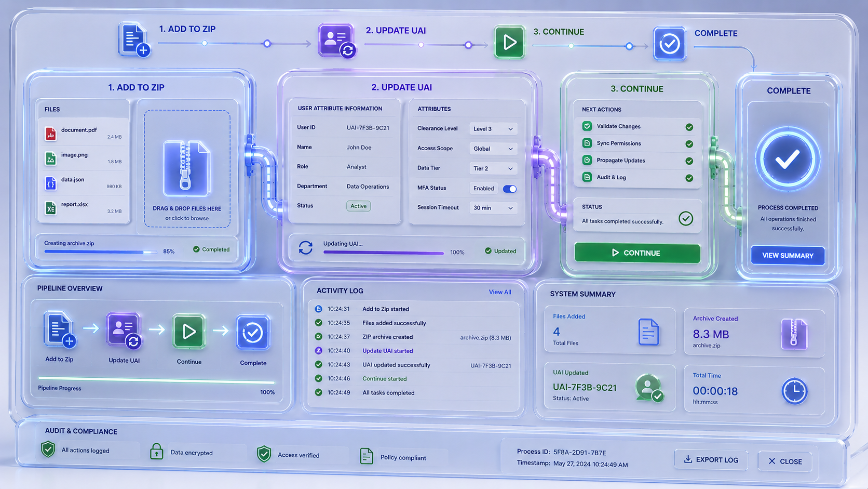Select the data.json file icon
Image resolution: width=868 pixels, height=489 pixels.
click(x=50, y=183)
